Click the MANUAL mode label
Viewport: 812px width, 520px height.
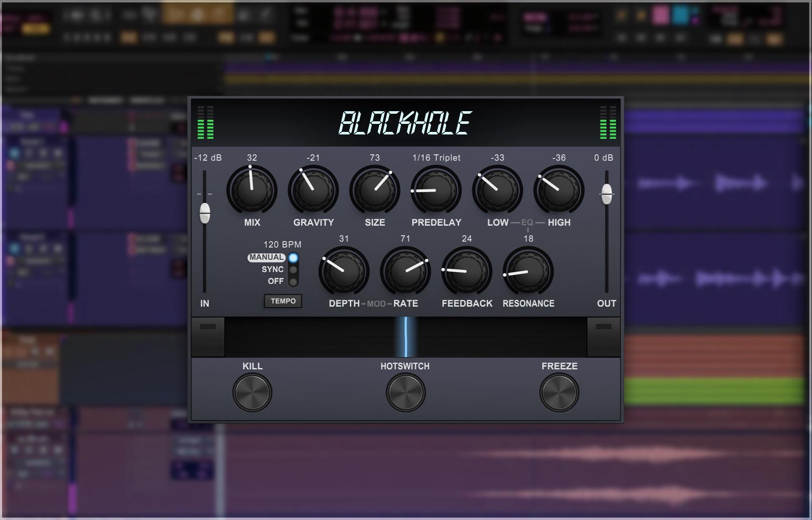(x=266, y=257)
